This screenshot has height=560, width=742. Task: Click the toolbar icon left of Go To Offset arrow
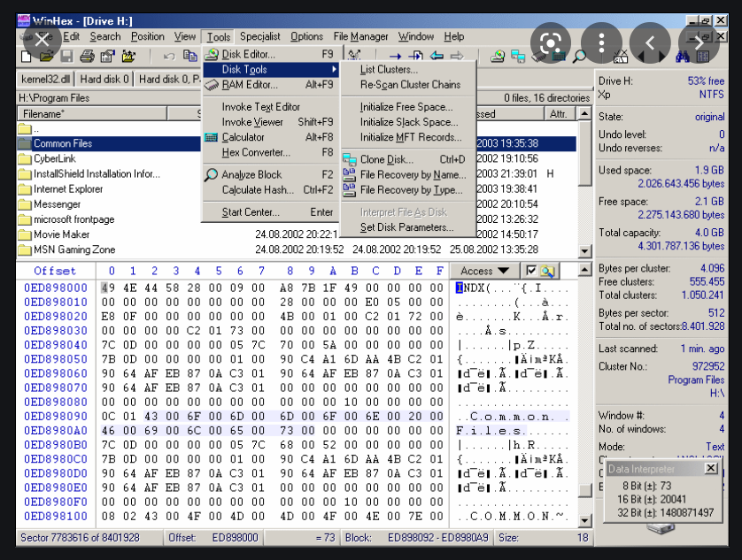point(354,56)
